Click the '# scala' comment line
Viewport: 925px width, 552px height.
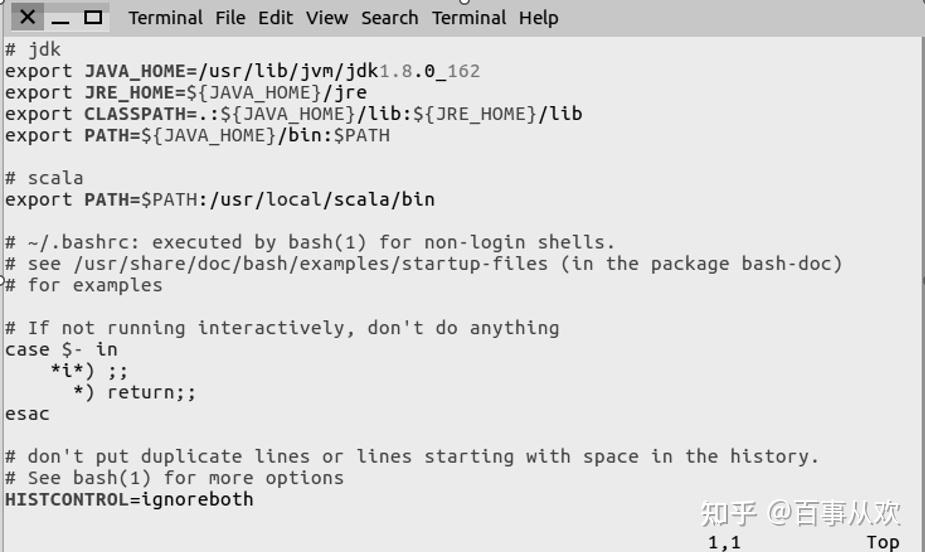[x=44, y=178]
